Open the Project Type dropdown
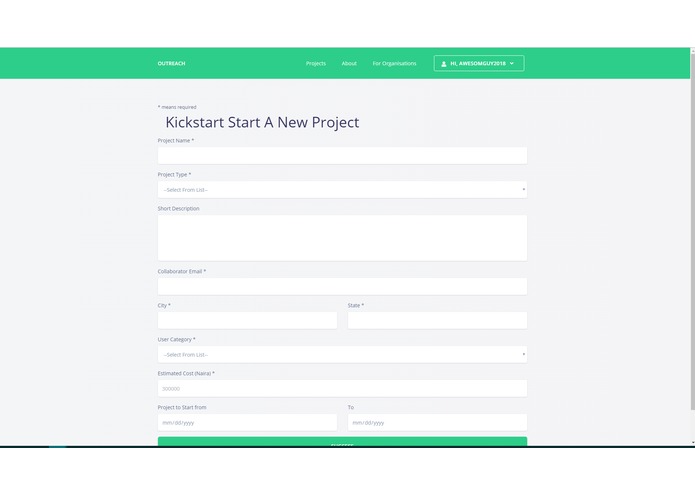695x494 pixels. 342,190
